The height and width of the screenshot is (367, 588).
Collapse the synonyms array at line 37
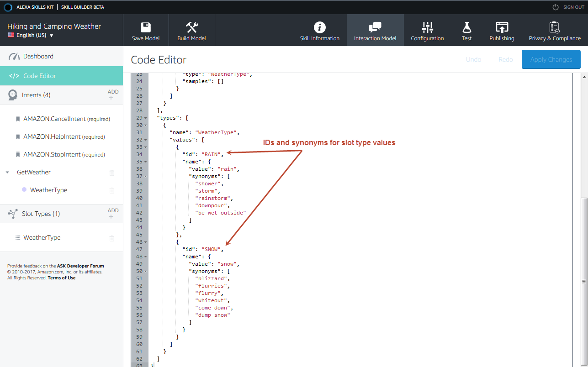point(145,176)
